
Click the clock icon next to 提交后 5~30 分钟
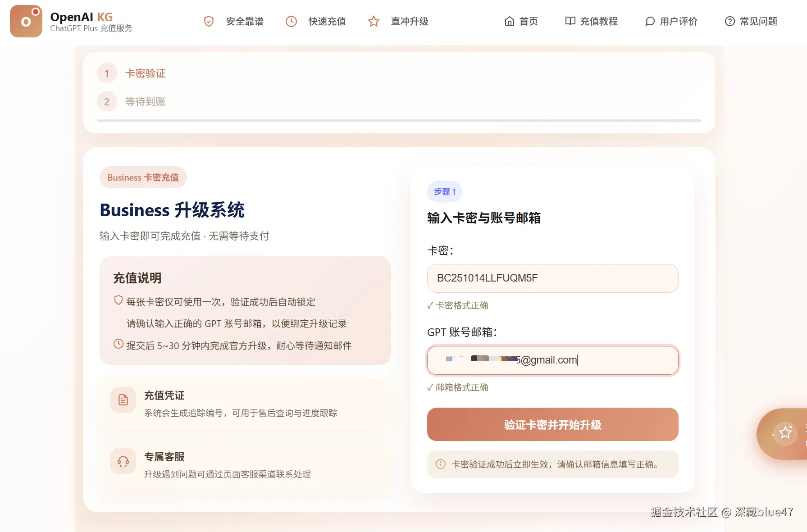click(x=119, y=344)
